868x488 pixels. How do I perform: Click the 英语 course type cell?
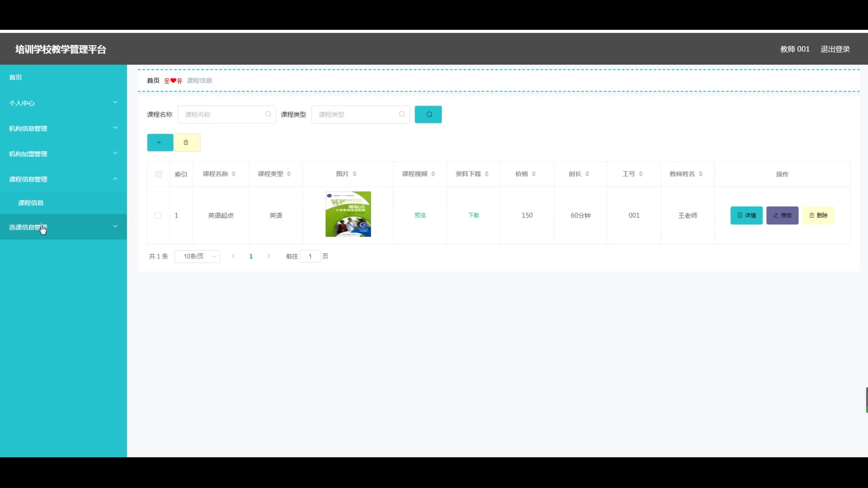tap(276, 216)
